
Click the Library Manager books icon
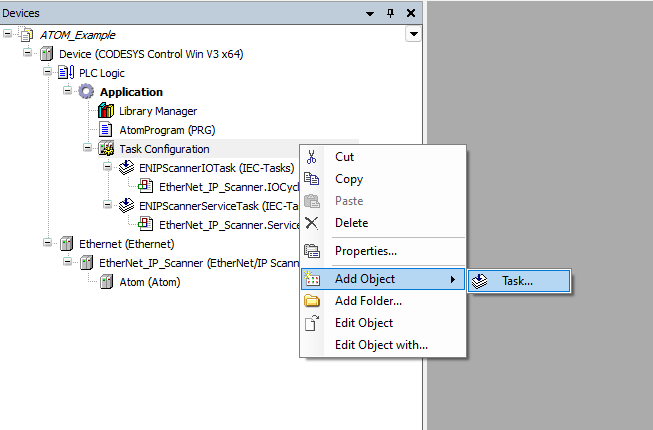pyautogui.click(x=106, y=111)
